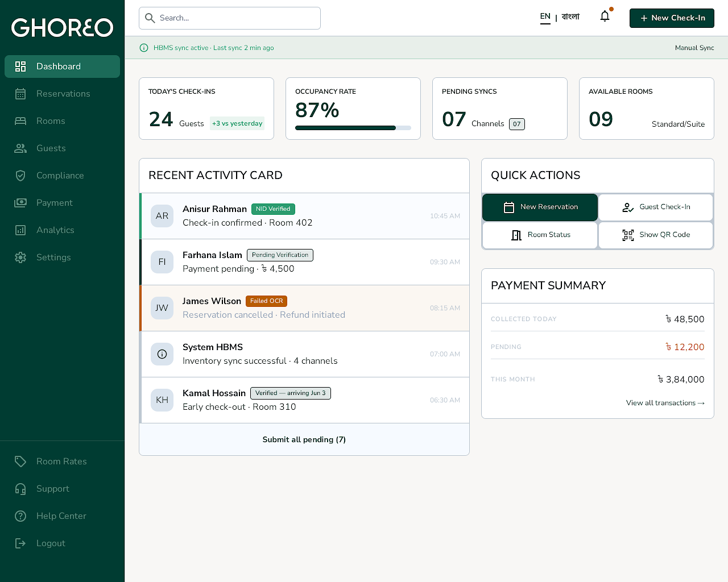Click the FI avatar for Farhana Islam
The width and height of the screenshot is (728, 582).
coord(162,262)
